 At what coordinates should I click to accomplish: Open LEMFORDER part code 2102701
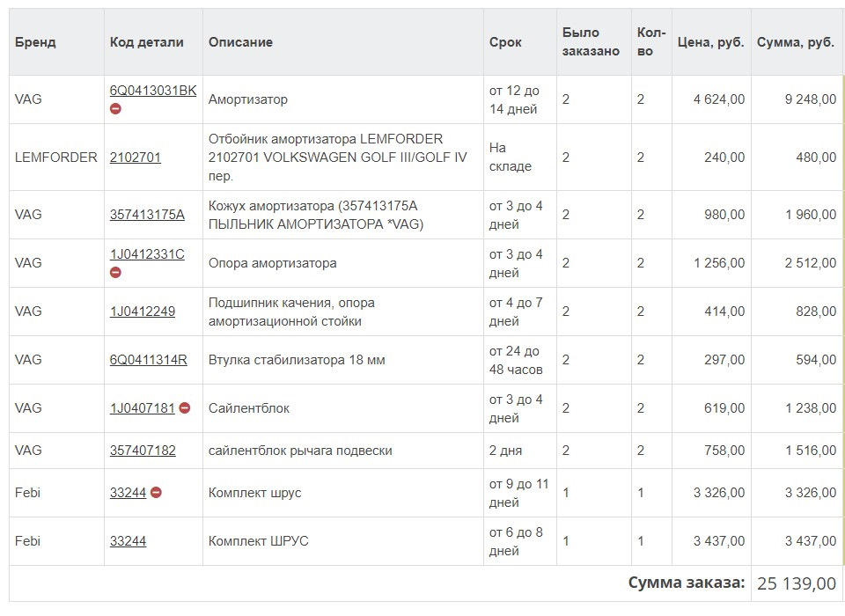(x=136, y=158)
